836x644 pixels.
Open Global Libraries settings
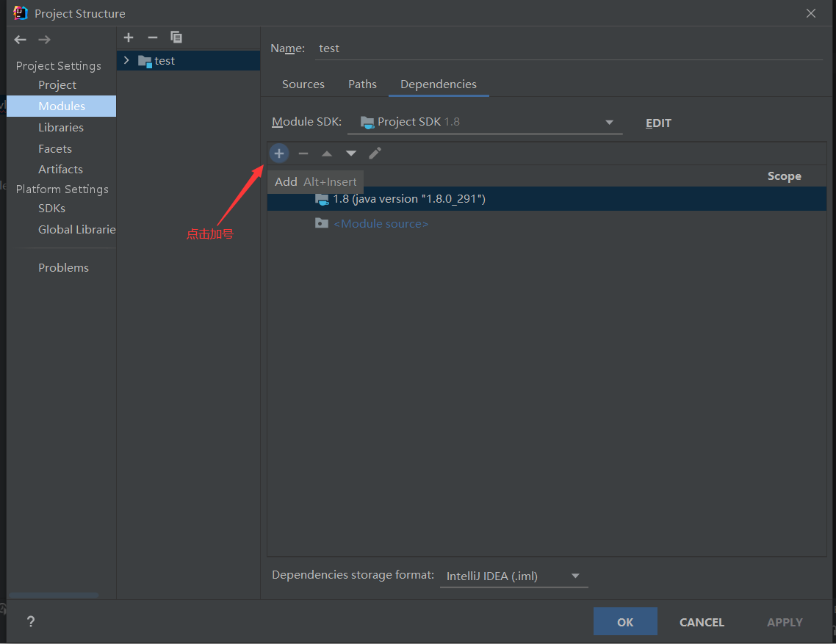(x=77, y=229)
